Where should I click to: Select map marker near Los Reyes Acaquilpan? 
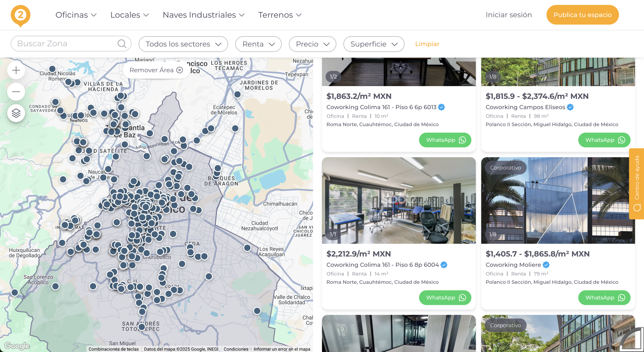[247, 248]
